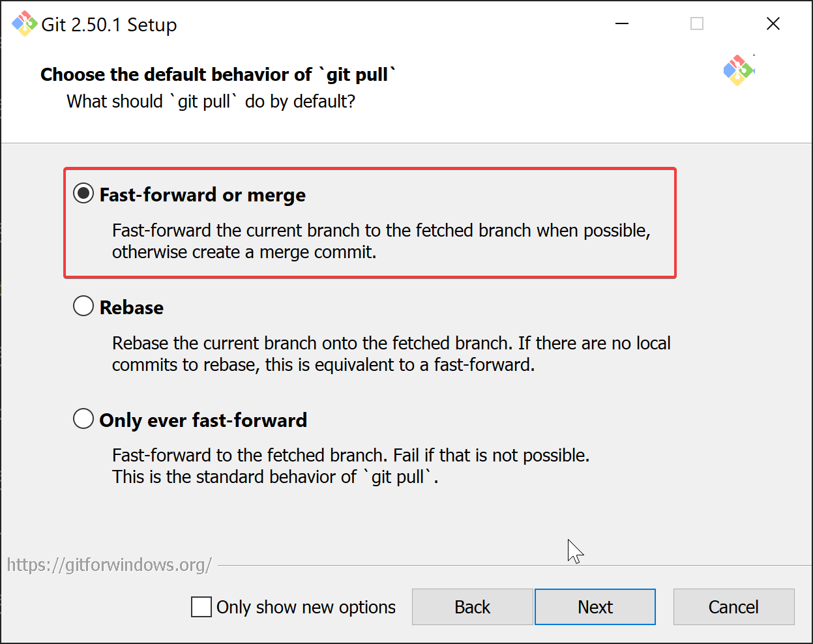Click the bold "Rebase" label text
Image resolution: width=813 pixels, height=644 pixels.
(132, 308)
